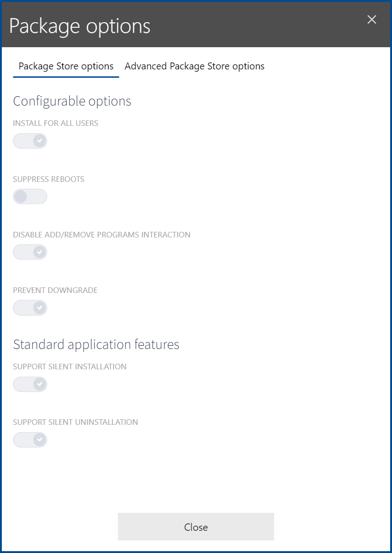Disable the "Install for all users" toggle
Viewport: 392px width, 553px height.
click(30, 141)
